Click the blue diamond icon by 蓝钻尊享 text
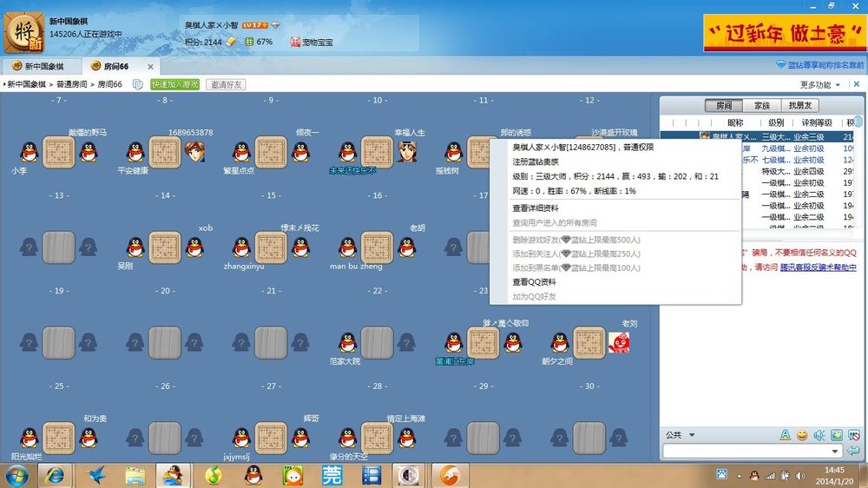Viewport: 868px width, 488px height. click(780, 65)
